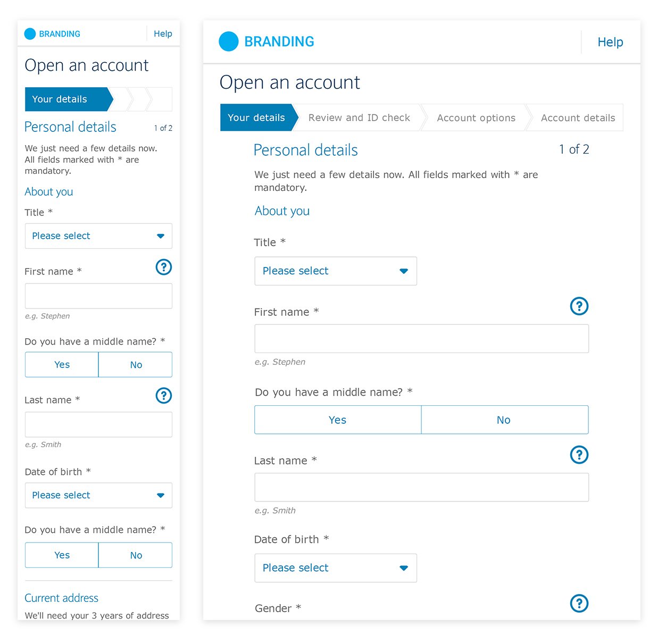Open the Gender help icon in desktop view
The width and height of the screenshot is (658, 644).
click(x=579, y=603)
